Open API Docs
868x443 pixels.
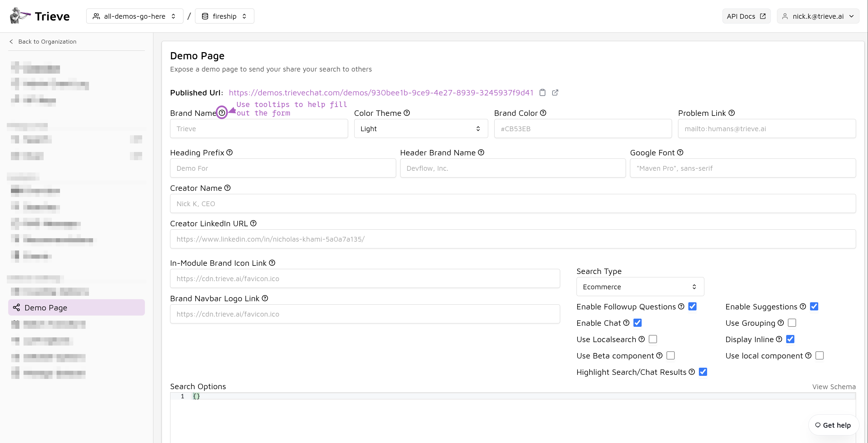tap(746, 16)
